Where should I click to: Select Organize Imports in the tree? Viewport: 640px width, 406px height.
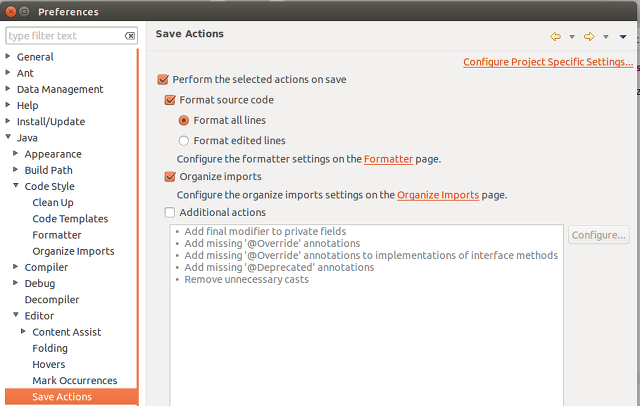click(73, 251)
